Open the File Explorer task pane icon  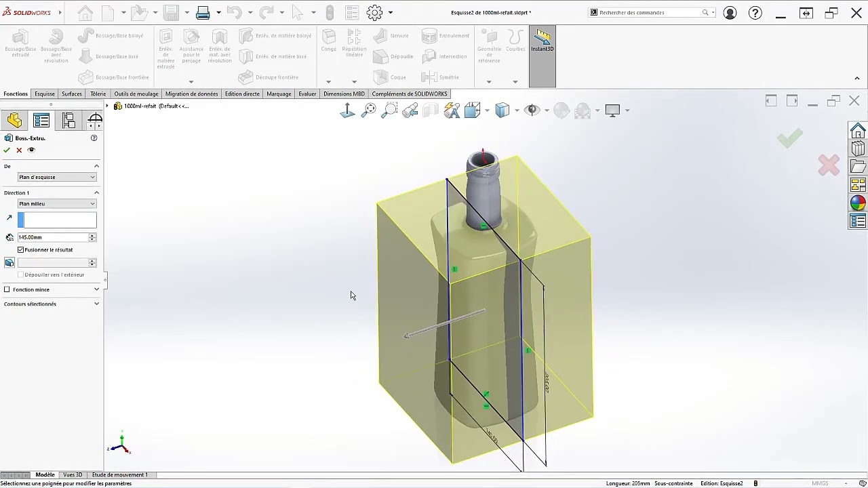tap(858, 167)
